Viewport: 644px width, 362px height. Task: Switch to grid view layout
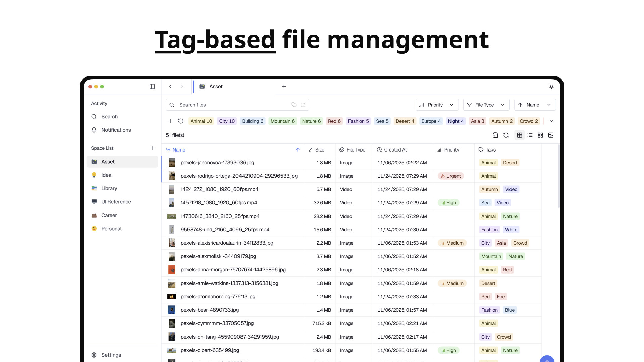tap(540, 135)
